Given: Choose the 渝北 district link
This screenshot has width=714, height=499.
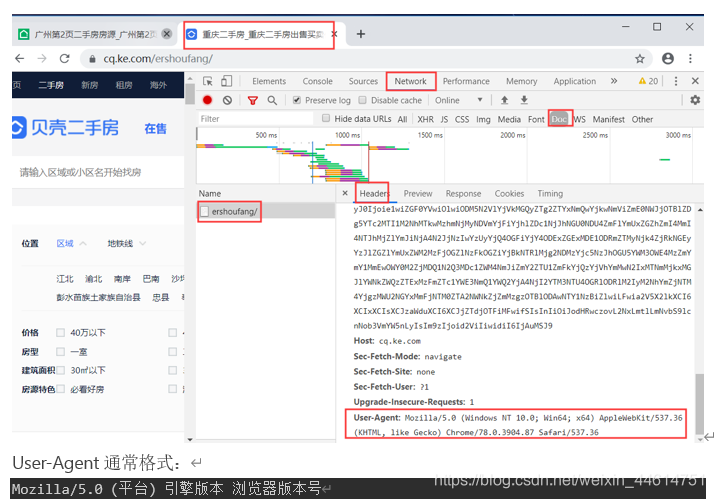Looking at the screenshot, I should pos(93,279).
